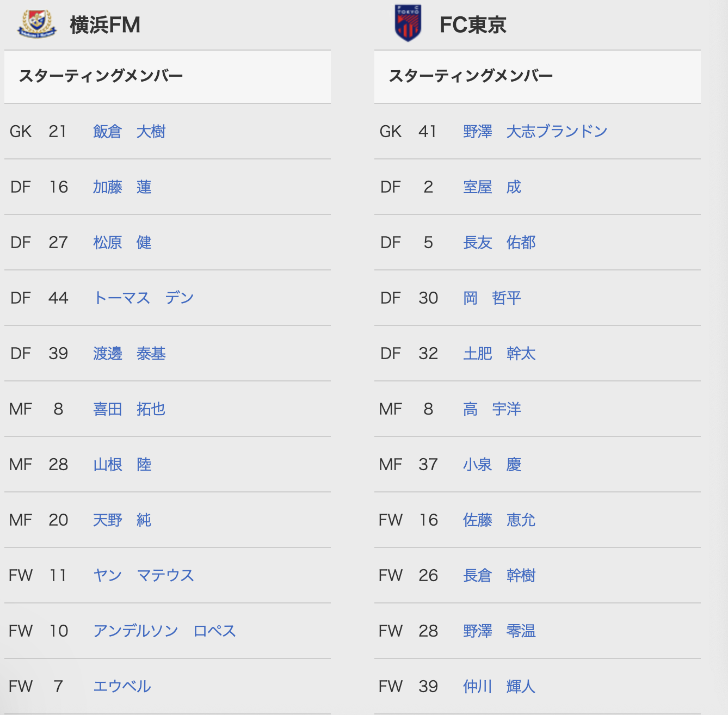Open the FC東京 team name heading
Viewport: 728px width, 715px height.
[x=473, y=25]
